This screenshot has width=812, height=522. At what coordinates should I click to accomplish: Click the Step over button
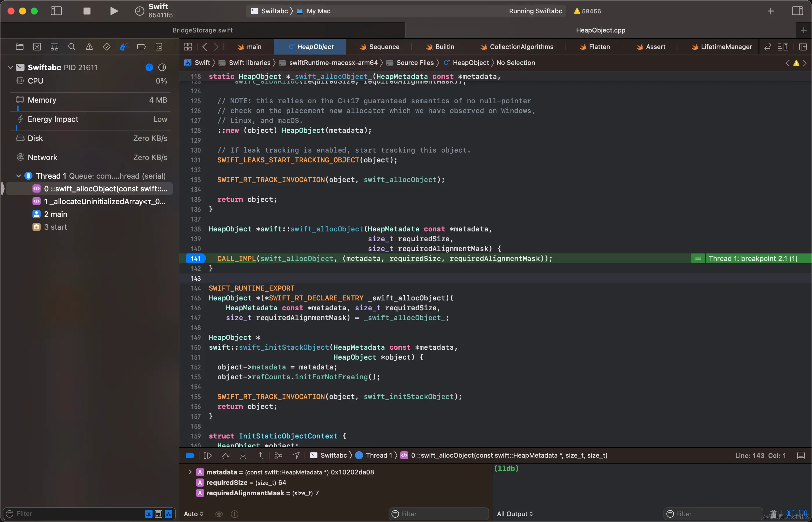coord(225,456)
